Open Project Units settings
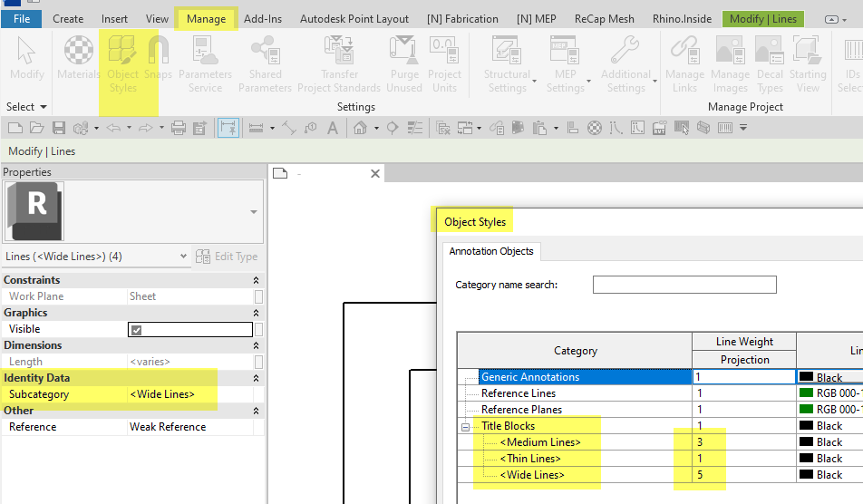The height and width of the screenshot is (504, 863). click(444, 63)
